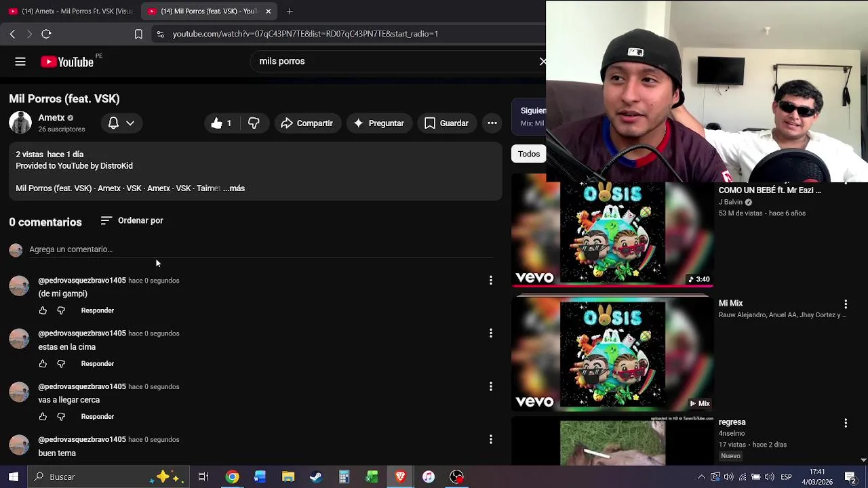The image size is (868, 488).
Task: Open Steam from the taskbar
Action: (x=316, y=477)
